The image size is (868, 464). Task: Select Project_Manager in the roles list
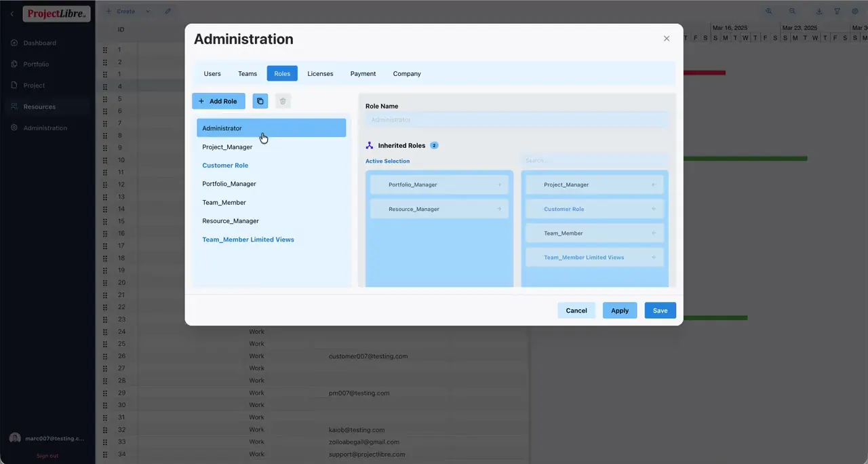[x=271, y=147]
